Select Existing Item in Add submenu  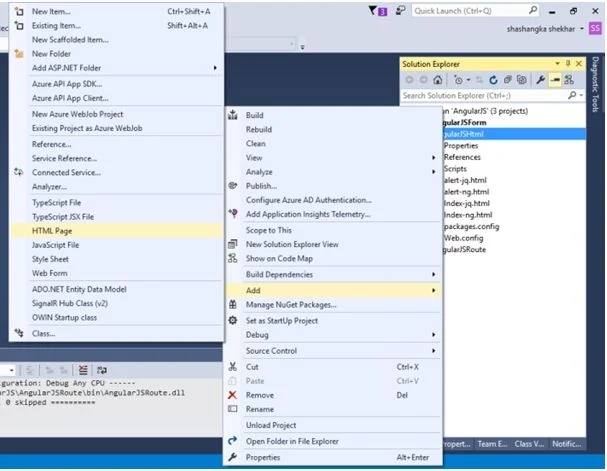pos(116,26)
